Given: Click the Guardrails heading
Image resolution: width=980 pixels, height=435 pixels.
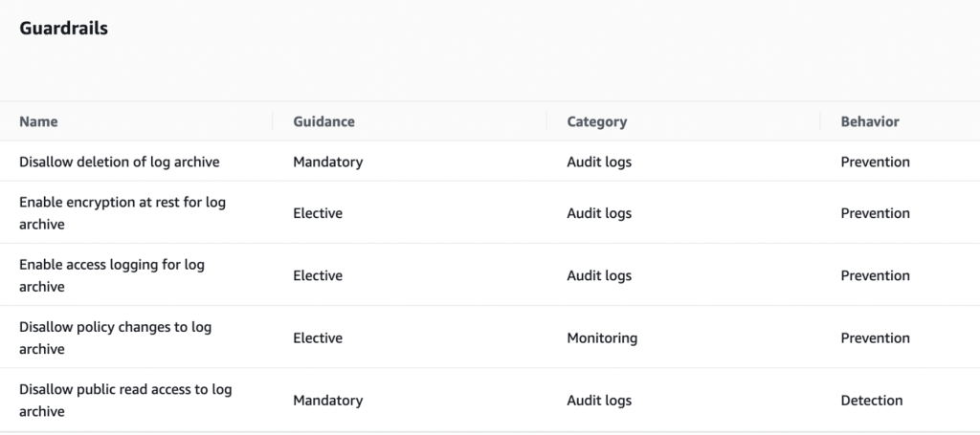Looking at the screenshot, I should 64,28.
